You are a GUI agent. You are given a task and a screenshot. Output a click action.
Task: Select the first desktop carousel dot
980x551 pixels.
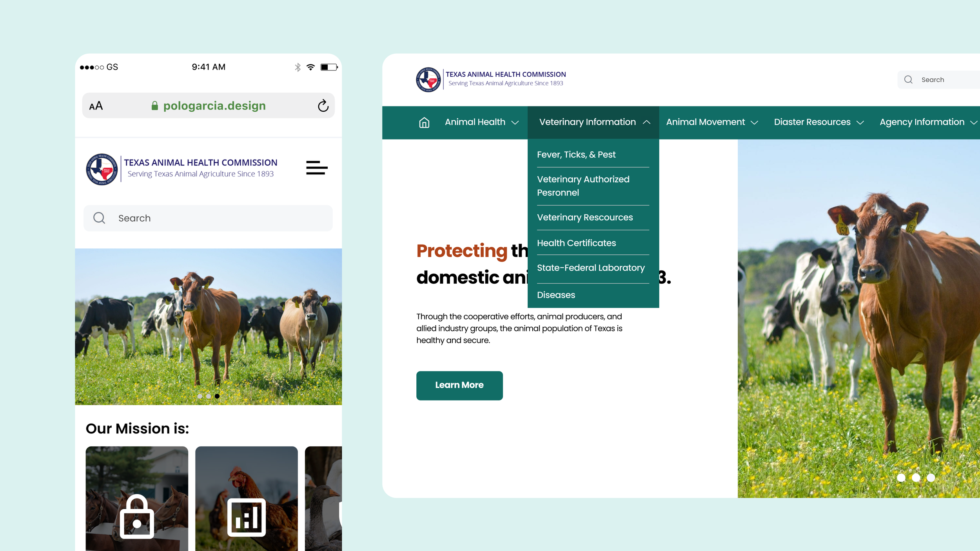coord(901,477)
